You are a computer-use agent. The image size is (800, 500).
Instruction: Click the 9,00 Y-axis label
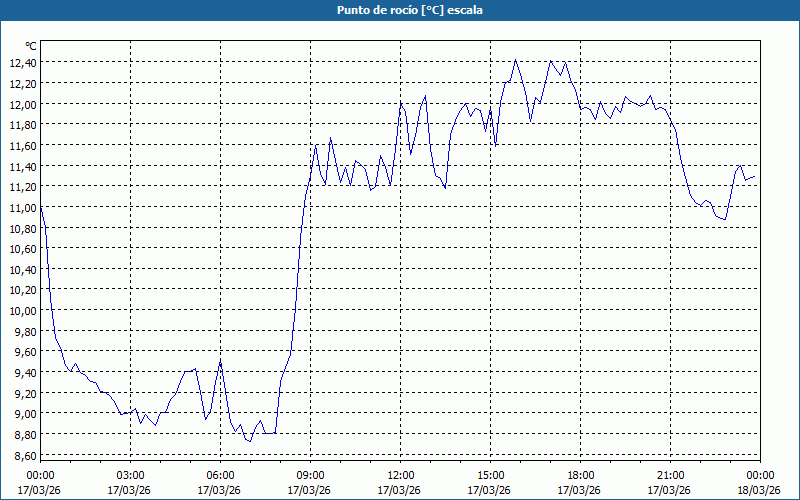click(22, 413)
